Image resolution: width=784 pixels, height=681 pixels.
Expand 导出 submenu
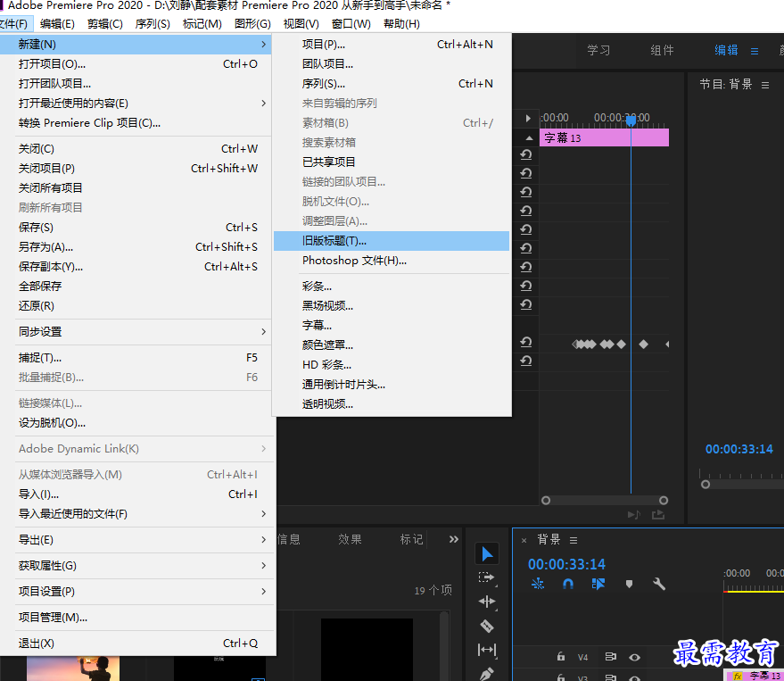[x=263, y=540]
